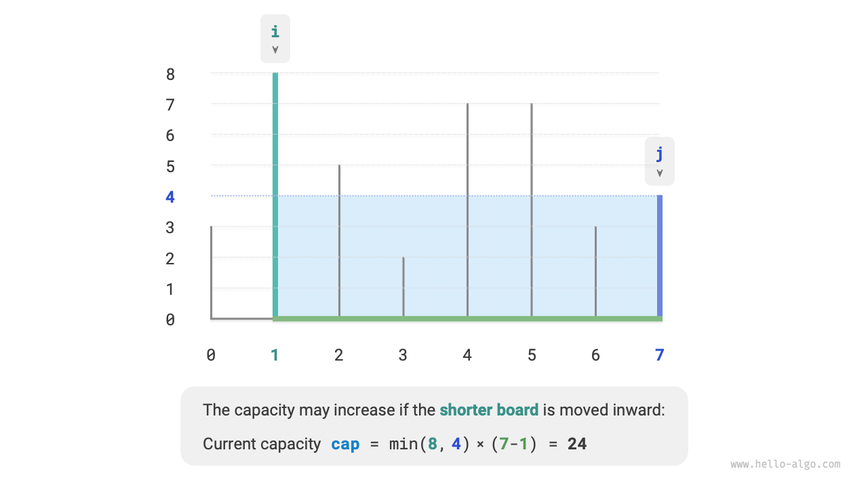
Task: Click the i pointer marker above the chart
Action: coord(275,39)
